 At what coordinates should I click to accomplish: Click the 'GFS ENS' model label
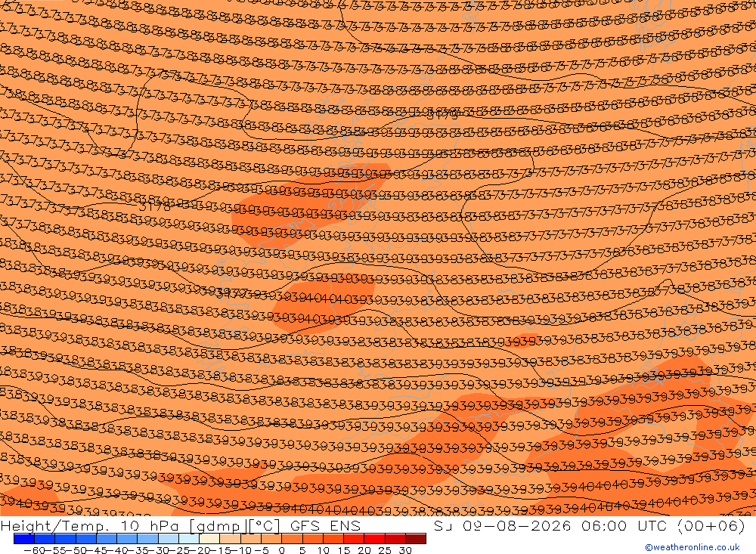(325, 525)
